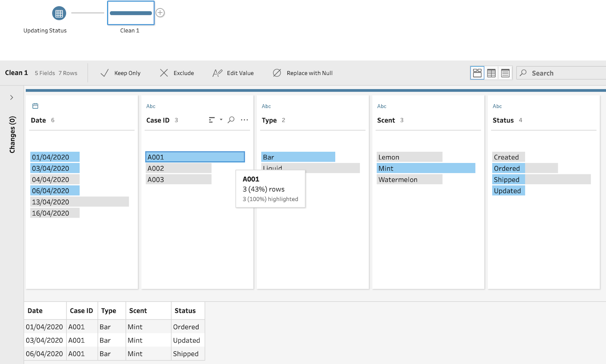Select the Bar type value

[298, 157]
